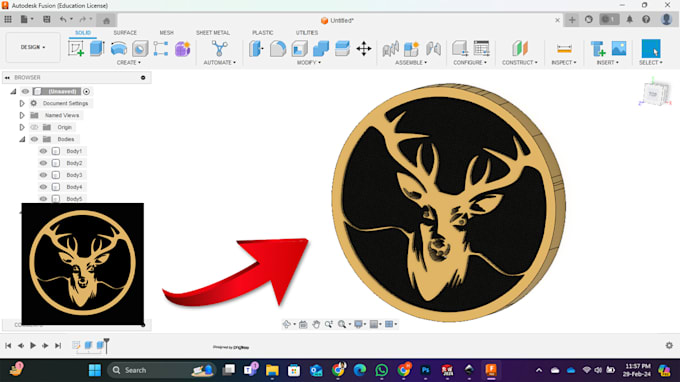Select the Insert Canvas image tool
Viewport: 680px width, 382px height.
[619, 48]
